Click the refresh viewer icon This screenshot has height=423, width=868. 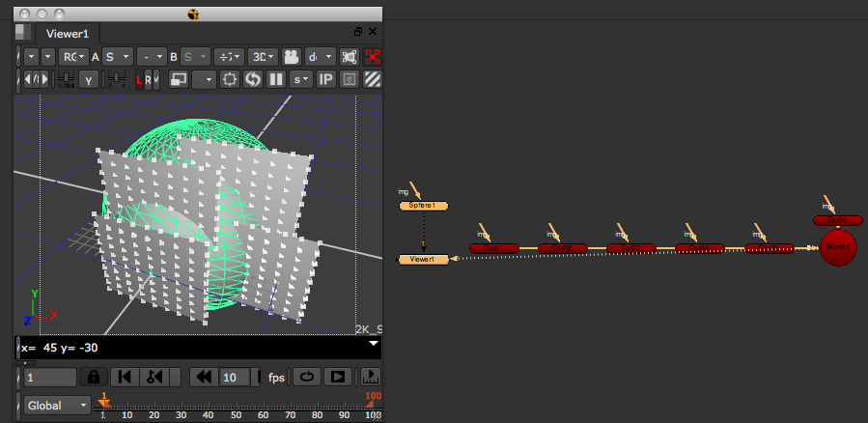[253, 79]
